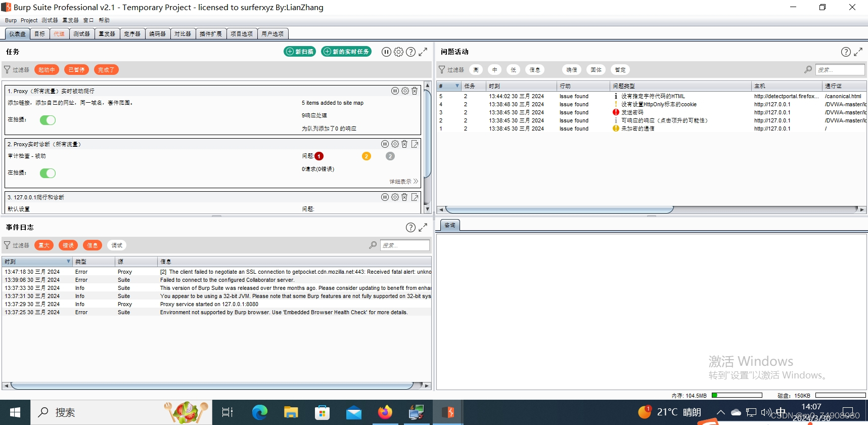868x425 pixels.
Task: Sort issues by the # column
Action: 449,86
